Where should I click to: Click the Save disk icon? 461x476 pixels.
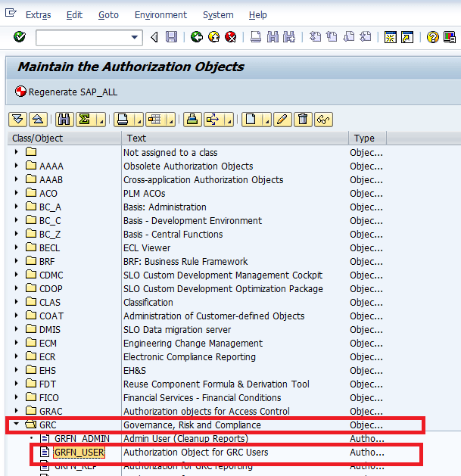click(x=171, y=37)
